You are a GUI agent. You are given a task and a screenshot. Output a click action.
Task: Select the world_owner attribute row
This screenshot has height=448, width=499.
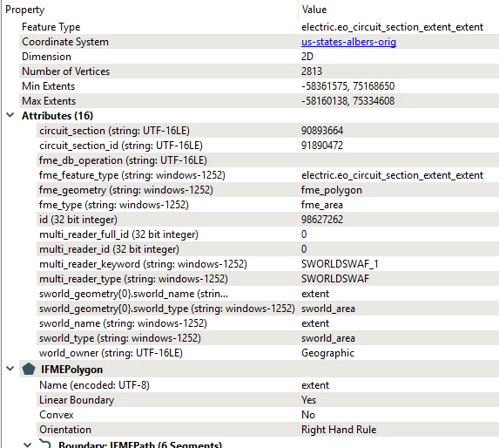point(267,353)
